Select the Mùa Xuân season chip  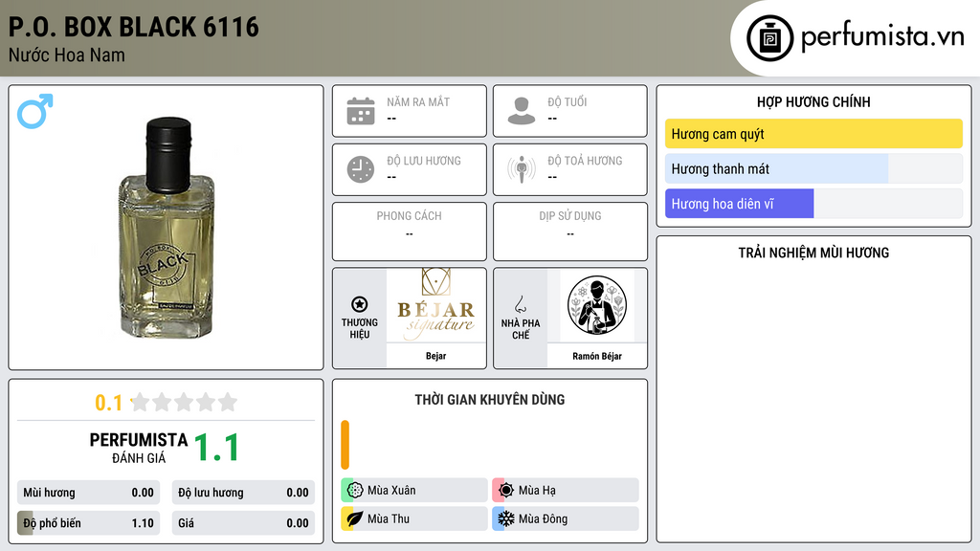coord(413,491)
